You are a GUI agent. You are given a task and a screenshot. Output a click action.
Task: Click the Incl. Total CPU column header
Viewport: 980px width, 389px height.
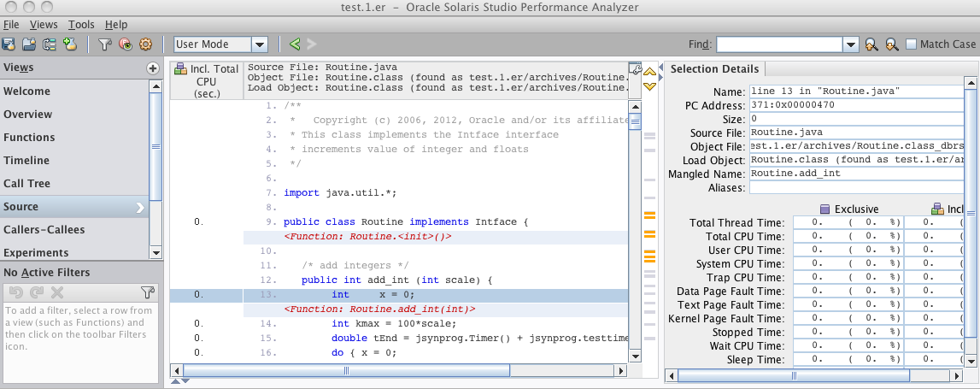206,80
